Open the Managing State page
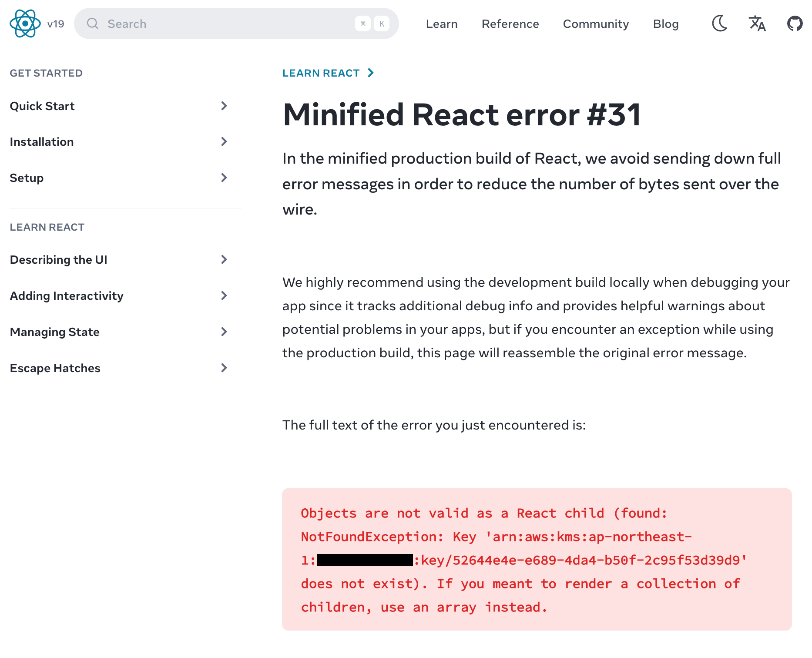Viewport: 812px width, 658px height. point(55,332)
